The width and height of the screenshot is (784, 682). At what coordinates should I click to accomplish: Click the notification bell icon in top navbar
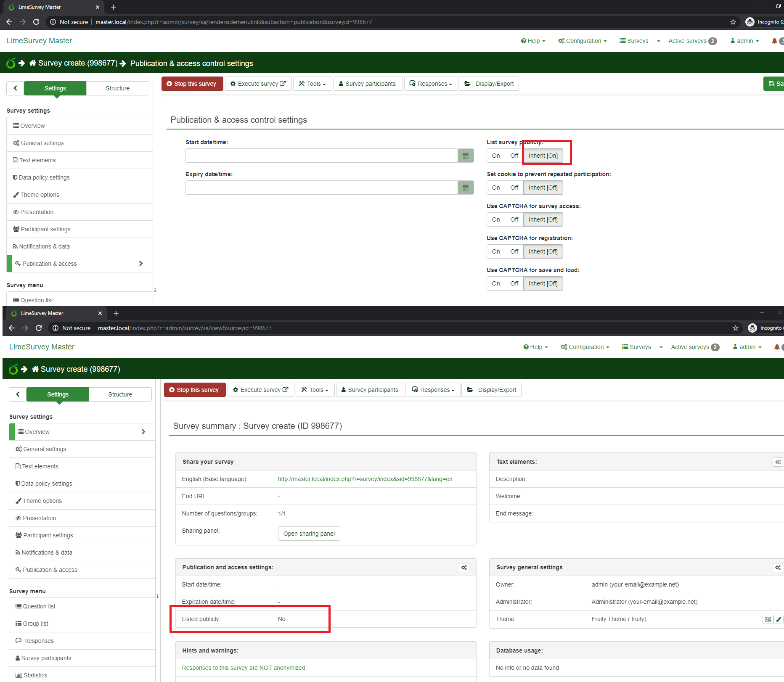pos(774,41)
